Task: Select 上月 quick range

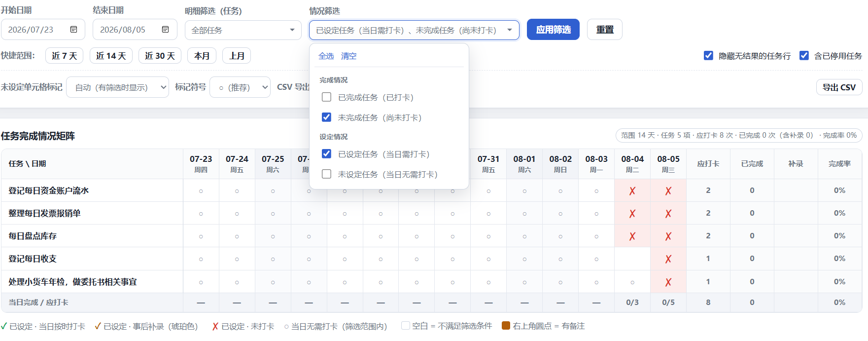Action: [237, 56]
